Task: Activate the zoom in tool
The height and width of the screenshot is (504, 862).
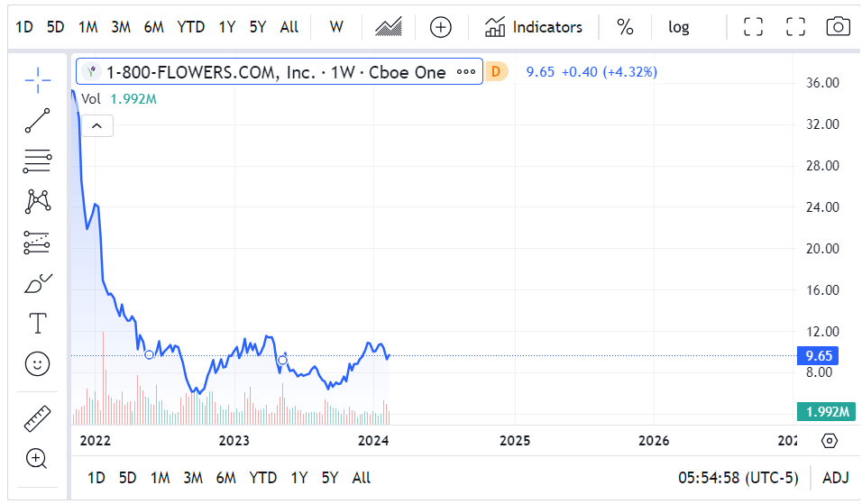Action: [x=37, y=458]
